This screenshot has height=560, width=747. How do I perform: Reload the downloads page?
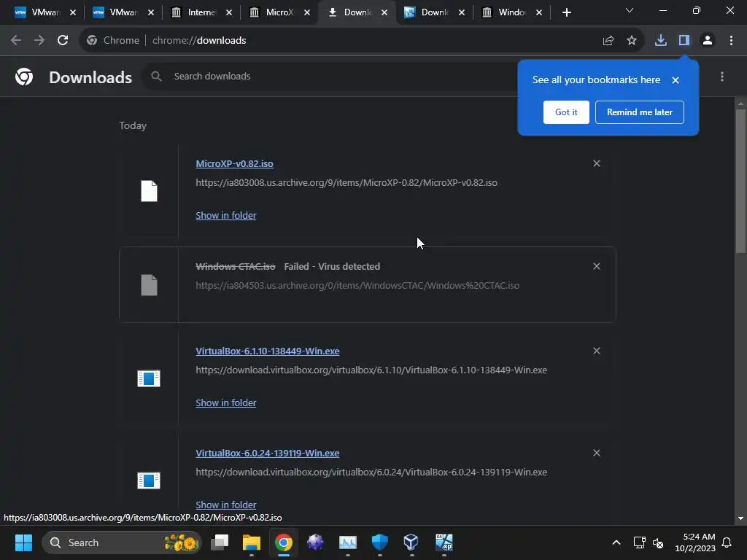(63, 41)
